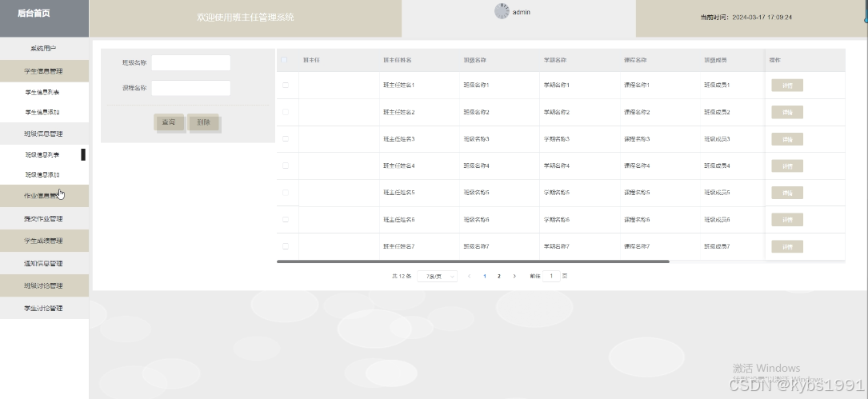Collapse 班级信息管理 sidebar section
Image resolution: width=868 pixels, height=399 pixels.
(44, 134)
